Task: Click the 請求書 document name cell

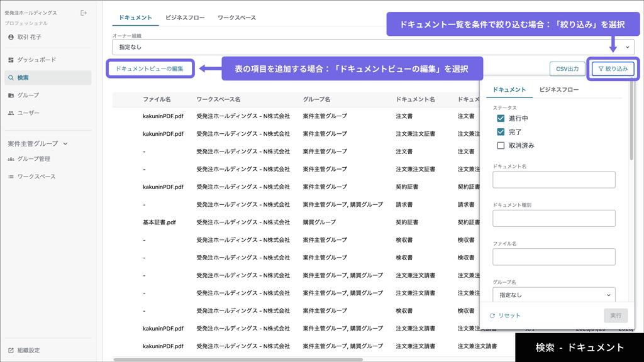Action: (404, 204)
